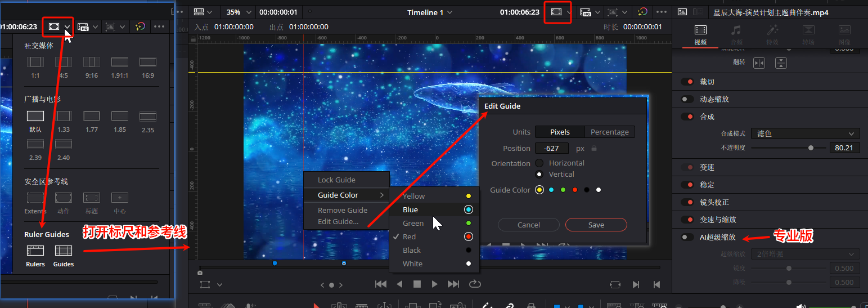Enable the AI超级缩放 switch
The image size is (868, 308).
(x=687, y=237)
